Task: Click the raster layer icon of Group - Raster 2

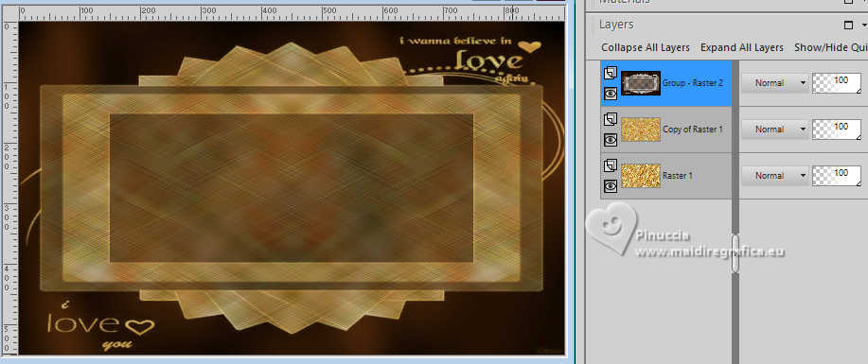Action: coord(611,73)
